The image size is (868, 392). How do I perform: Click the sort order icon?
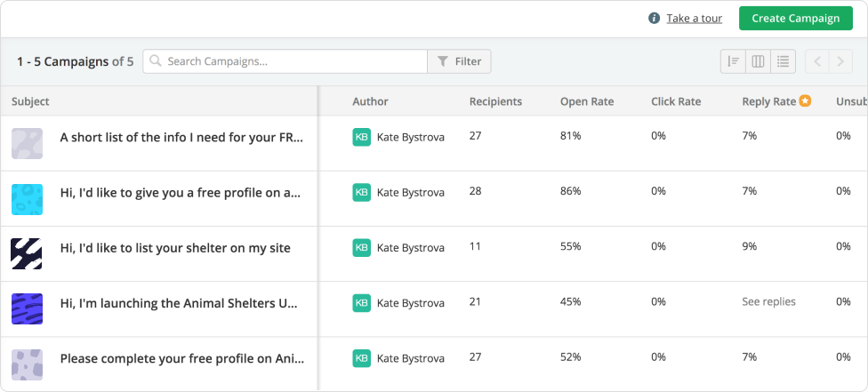pyautogui.click(x=733, y=61)
